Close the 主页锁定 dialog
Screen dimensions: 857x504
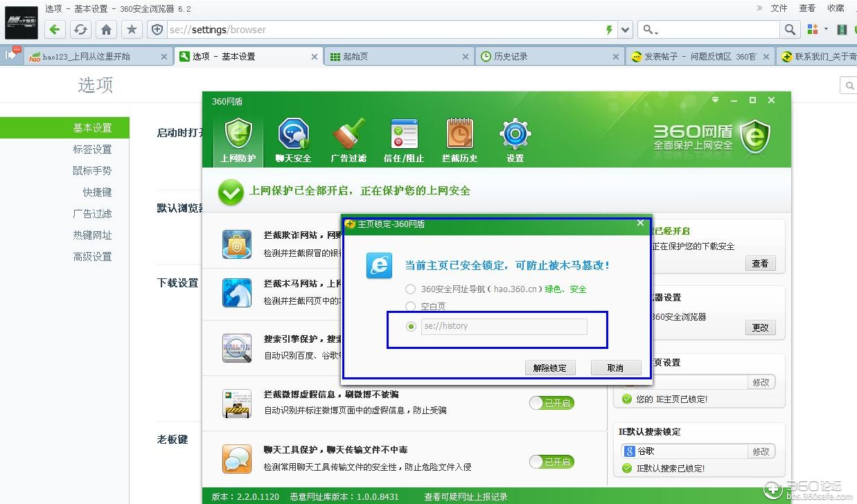tap(640, 223)
